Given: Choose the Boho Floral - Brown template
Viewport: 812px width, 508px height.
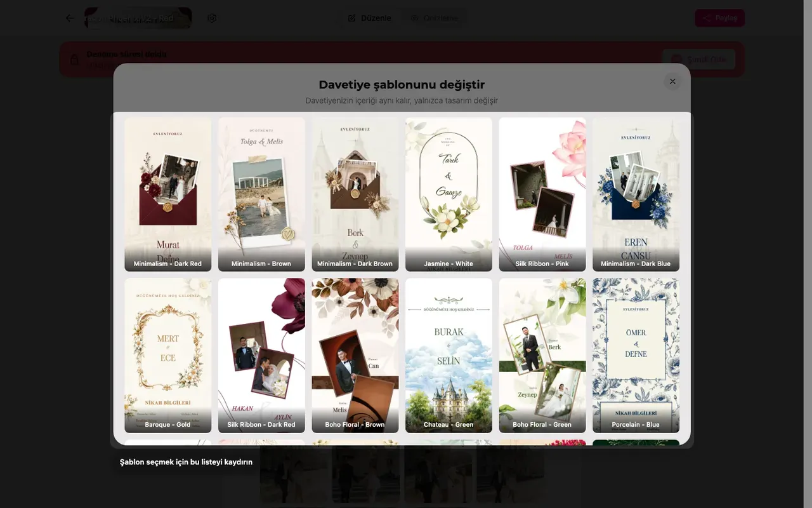Looking at the screenshot, I should point(355,356).
